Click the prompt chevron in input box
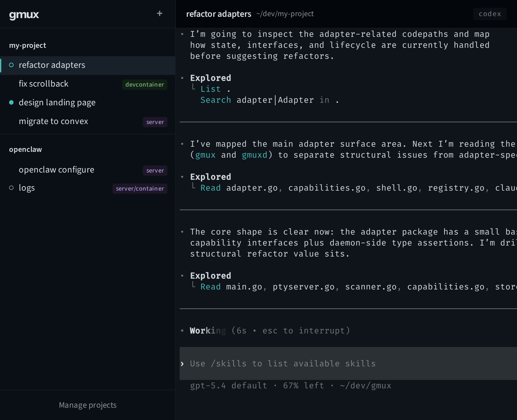 183,364
